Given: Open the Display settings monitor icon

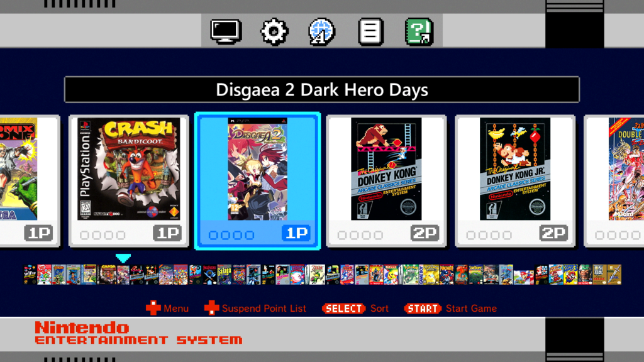Looking at the screenshot, I should 226,31.
